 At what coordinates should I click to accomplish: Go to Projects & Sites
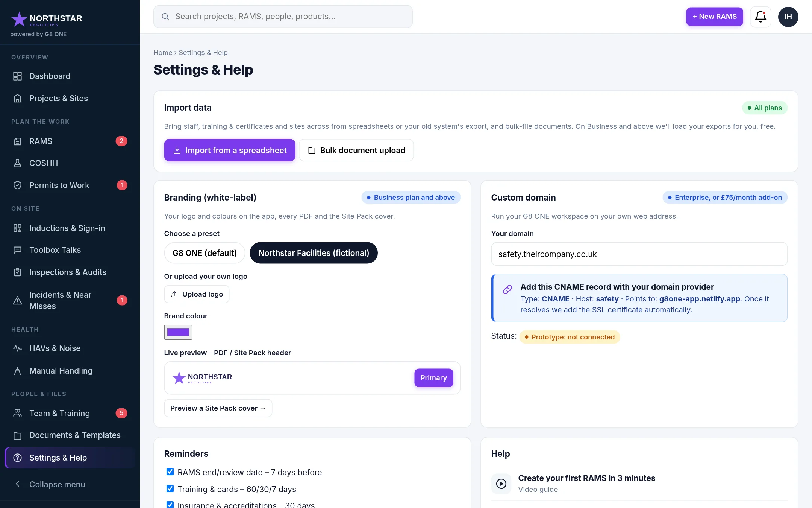pyautogui.click(x=70, y=98)
